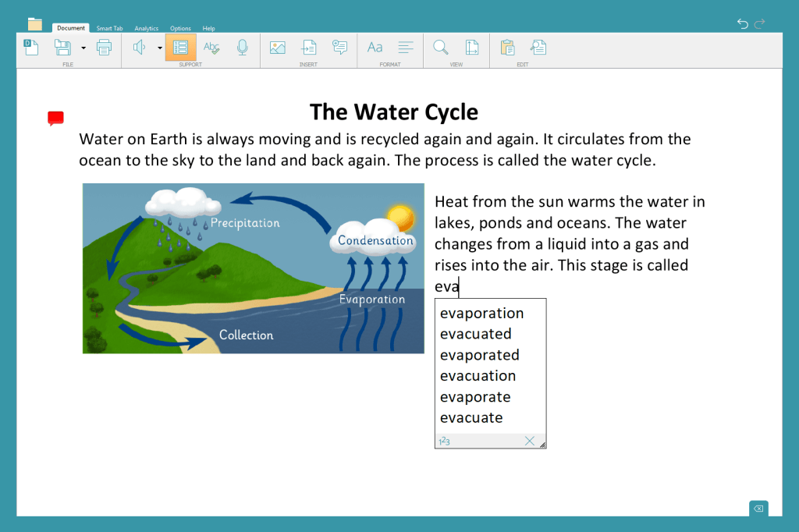Click the new document icon
Viewport: 799px width, 532px height.
[x=31, y=48]
